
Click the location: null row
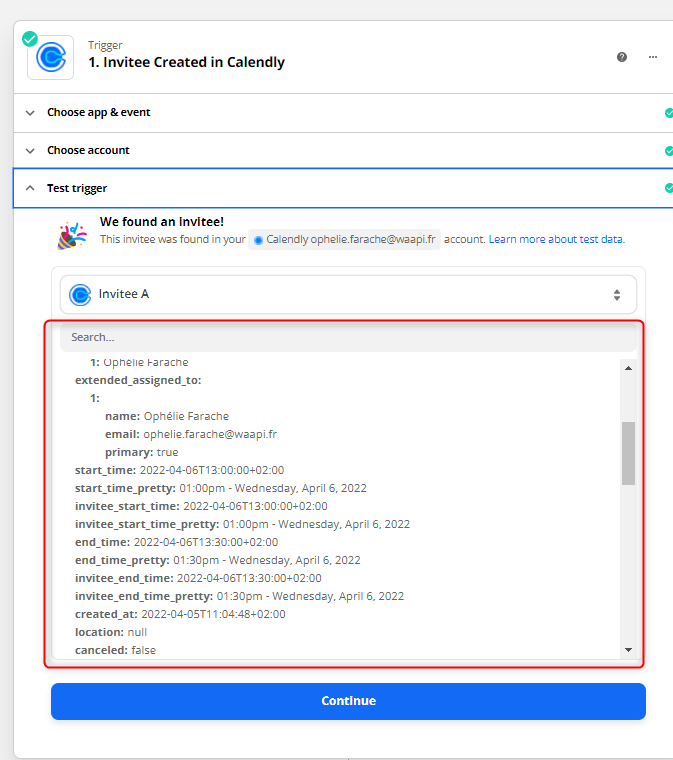click(x=111, y=633)
